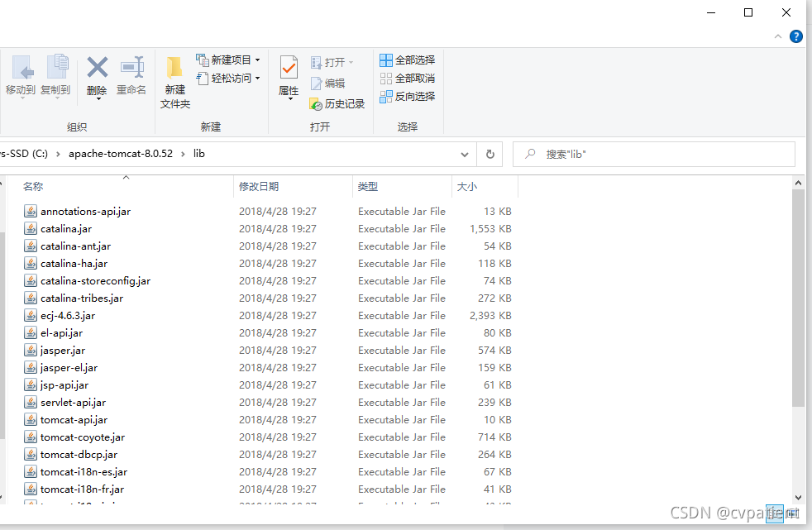Image resolution: width=812 pixels, height=530 pixels.
Task: Refresh the current folder
Action: 490,155
